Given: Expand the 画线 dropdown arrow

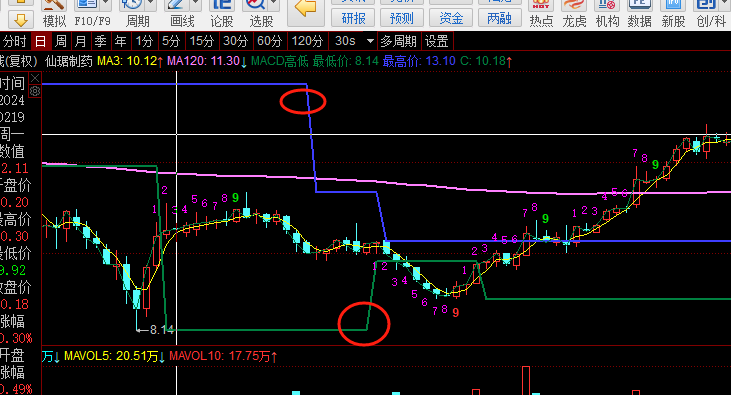Looking at the screenshot, I should tap(196, 5).
